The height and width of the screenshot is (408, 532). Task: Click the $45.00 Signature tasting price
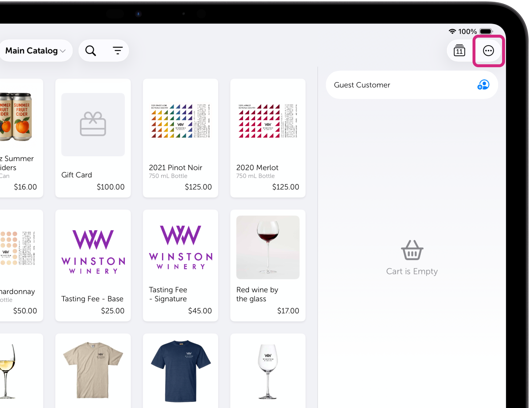tap(200, 311)
